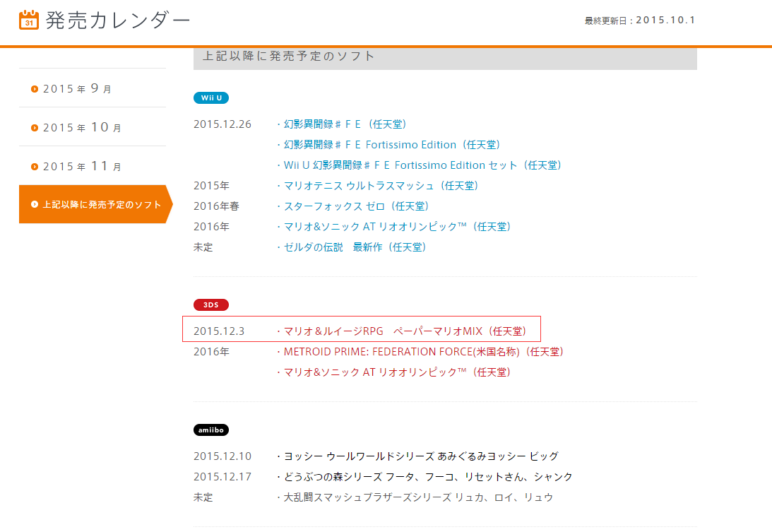The width and height of the screenshot is (772, 532).
Task: Open METROID PRIME: FEDERATION FORCE link
Action: (423, 352)
